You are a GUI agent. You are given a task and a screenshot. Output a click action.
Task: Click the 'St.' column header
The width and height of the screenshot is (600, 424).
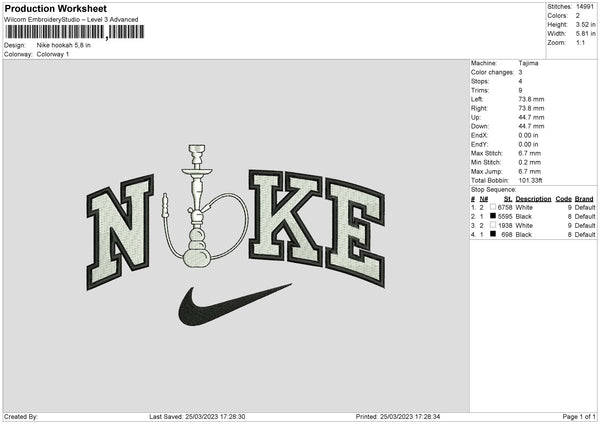click(508, 199)
